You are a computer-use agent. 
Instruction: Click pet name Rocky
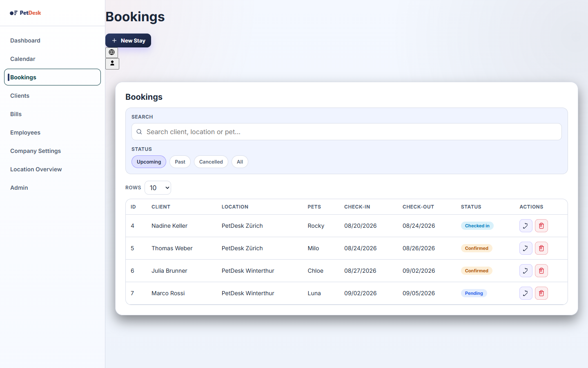click(x=316, y=226)
